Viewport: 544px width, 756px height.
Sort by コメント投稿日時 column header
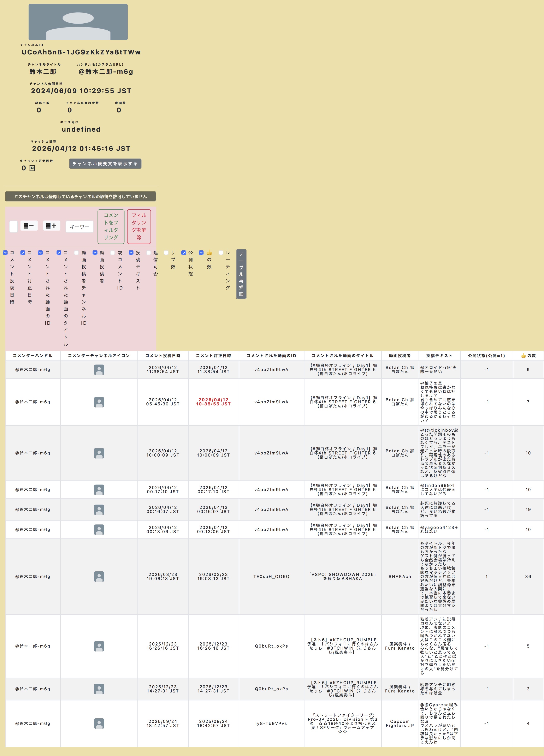coord(163,356)
